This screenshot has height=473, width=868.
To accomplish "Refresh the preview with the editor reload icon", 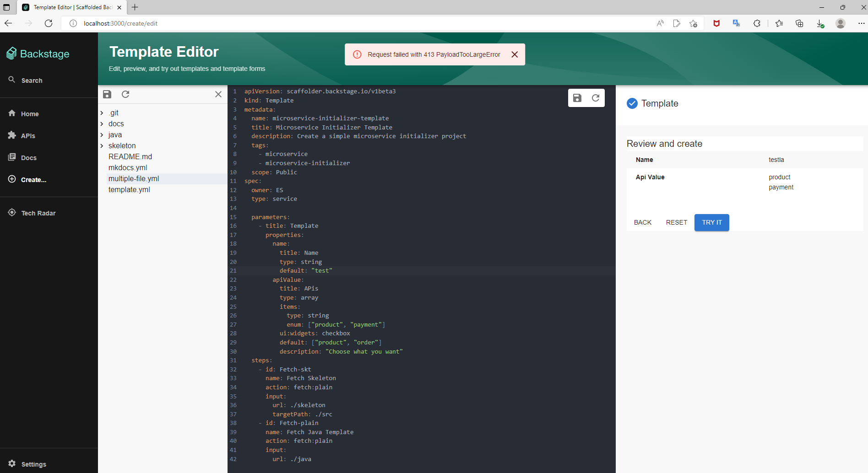I will [596, 97].
